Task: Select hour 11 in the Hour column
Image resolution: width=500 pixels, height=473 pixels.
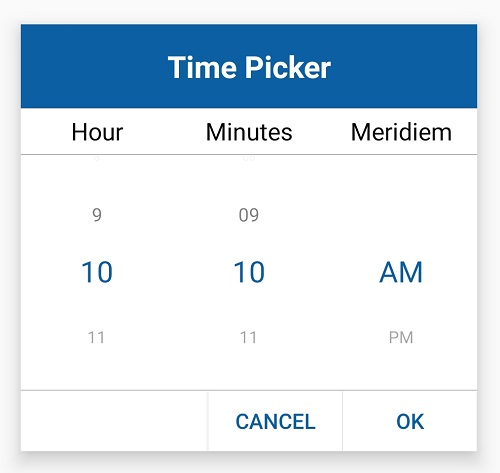Action: click(97, 337)
